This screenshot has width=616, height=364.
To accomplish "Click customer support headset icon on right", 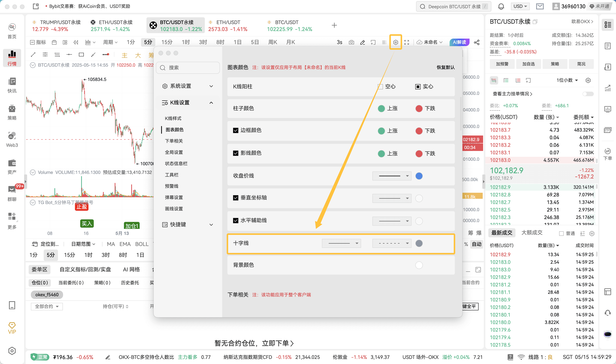I will tap(608, 313).
